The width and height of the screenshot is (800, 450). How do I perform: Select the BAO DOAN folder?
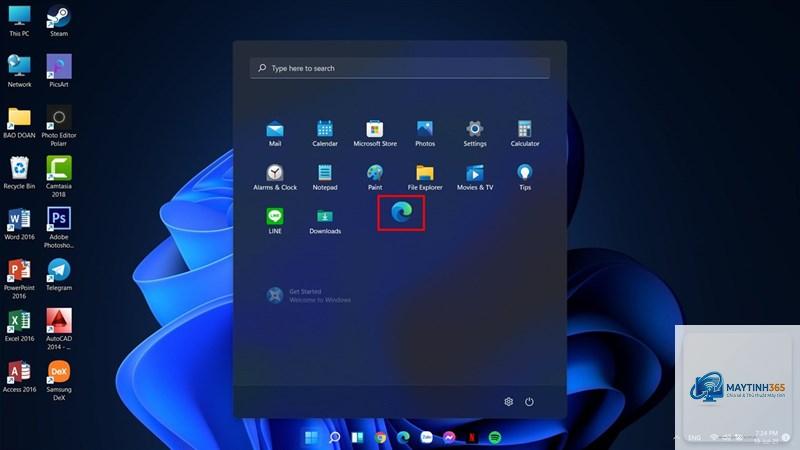(19, 122)
